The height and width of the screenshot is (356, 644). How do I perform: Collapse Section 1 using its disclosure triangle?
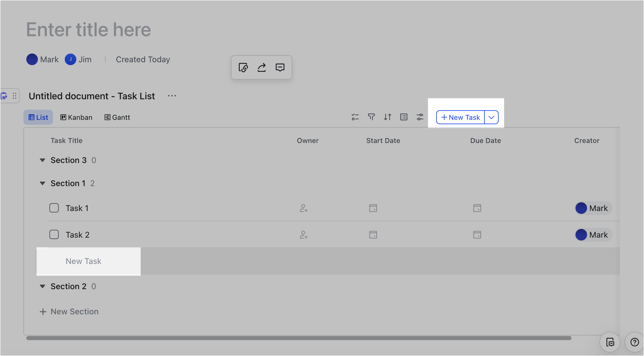[42, 183]
